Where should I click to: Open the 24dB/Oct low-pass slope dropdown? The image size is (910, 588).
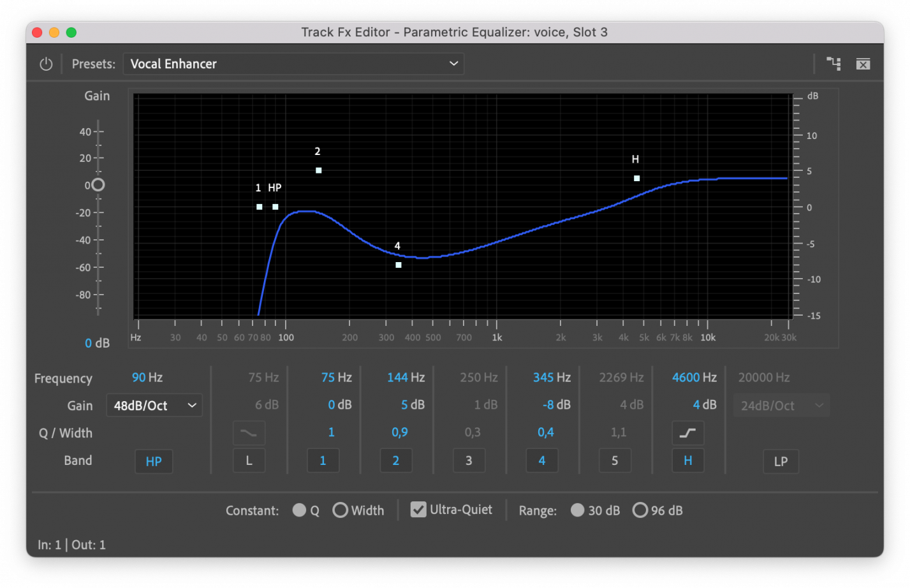(781, 406)
